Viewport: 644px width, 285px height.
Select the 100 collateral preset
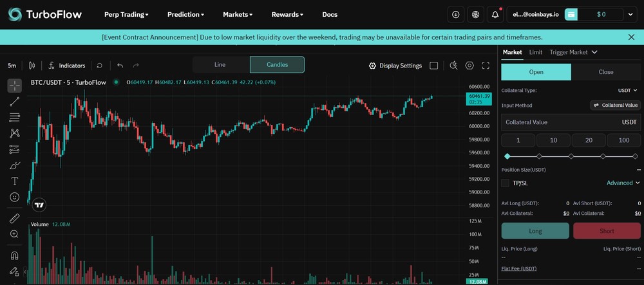[624, 140]
